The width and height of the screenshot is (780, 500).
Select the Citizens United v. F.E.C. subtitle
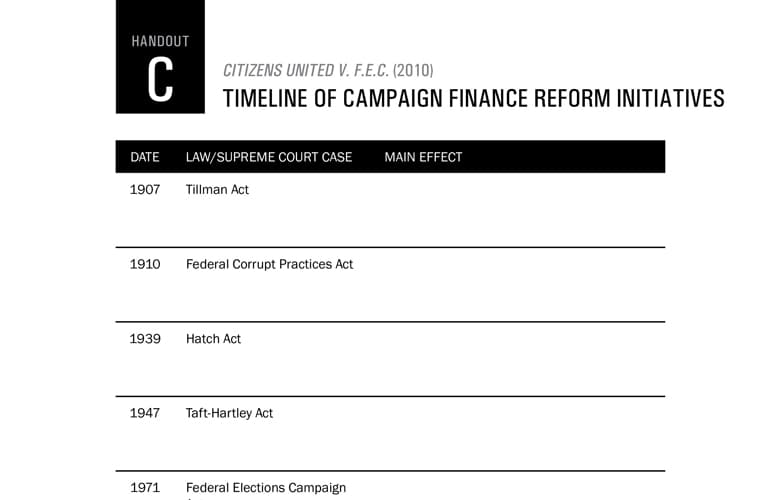click(x=328, y=71)
